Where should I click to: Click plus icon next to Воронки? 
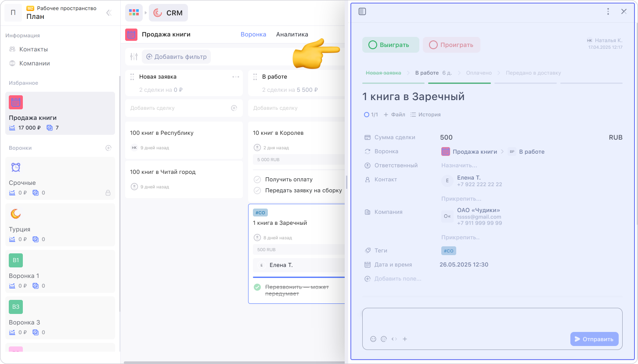click(x=108, y=148)
